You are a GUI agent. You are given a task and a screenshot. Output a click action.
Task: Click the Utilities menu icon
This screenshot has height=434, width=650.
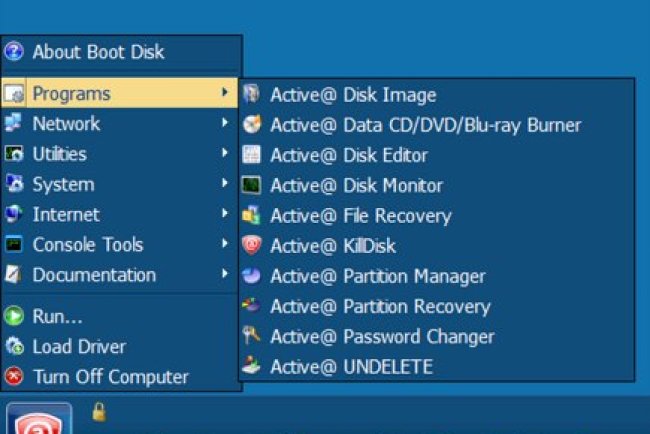pos(14,154)
